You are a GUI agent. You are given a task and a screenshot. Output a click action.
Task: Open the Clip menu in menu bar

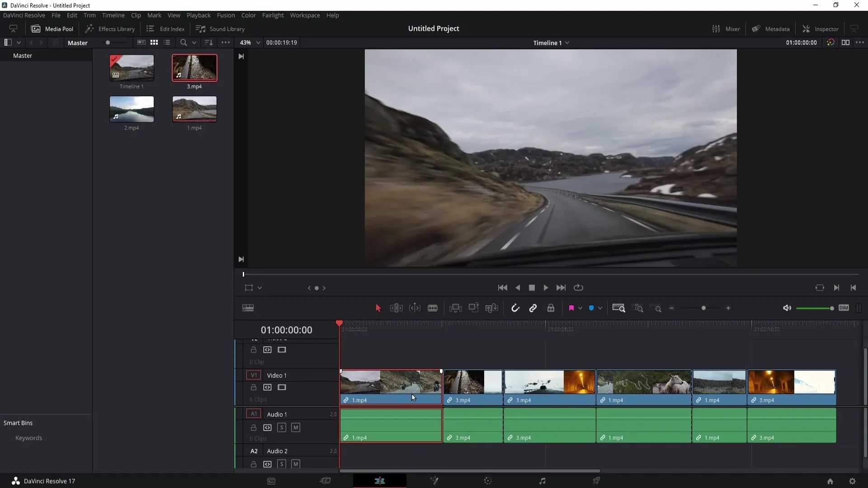click(136, 15)
